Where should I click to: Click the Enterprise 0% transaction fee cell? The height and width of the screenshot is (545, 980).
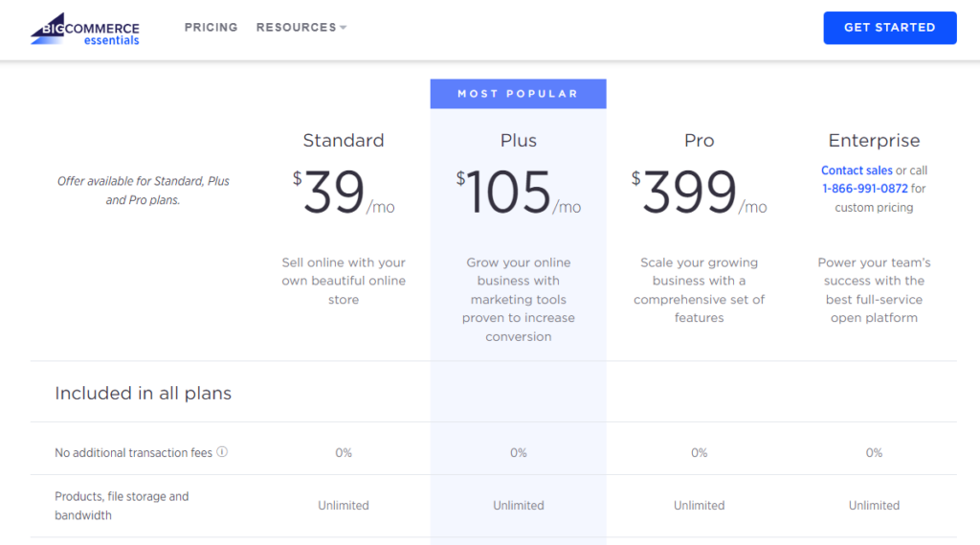(x=874, y=452)
